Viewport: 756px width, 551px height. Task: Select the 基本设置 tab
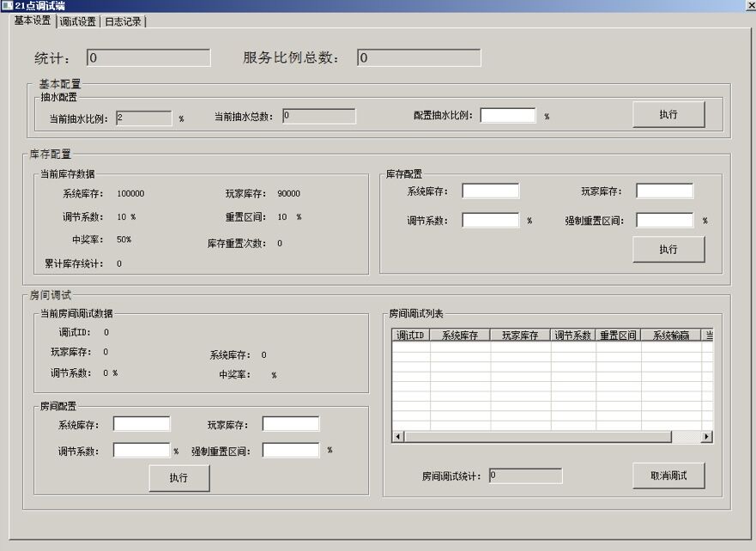click(33, 21)
